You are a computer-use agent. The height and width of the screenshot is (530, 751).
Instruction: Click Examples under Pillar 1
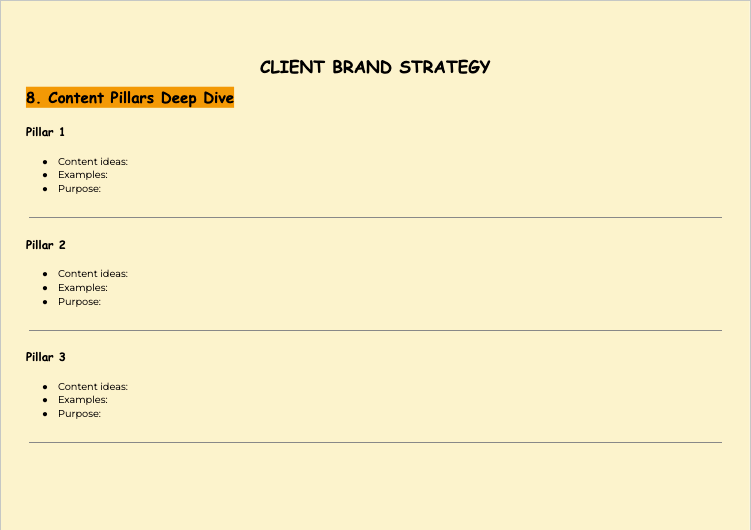point(83,175)
